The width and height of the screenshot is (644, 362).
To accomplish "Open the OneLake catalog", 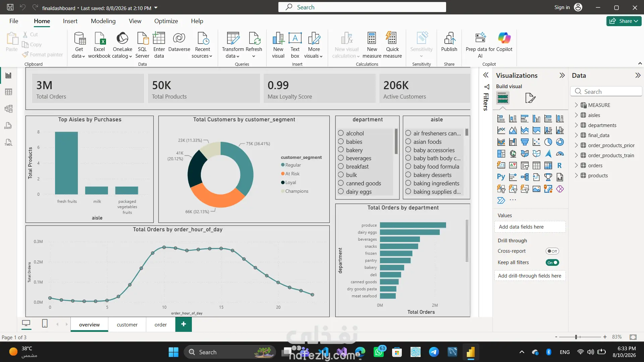I will pos(122,45).
